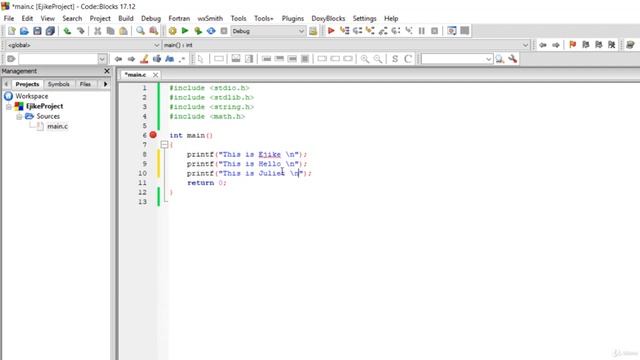
Task: Open the Debug menu
Action: (x=151, y=18)
